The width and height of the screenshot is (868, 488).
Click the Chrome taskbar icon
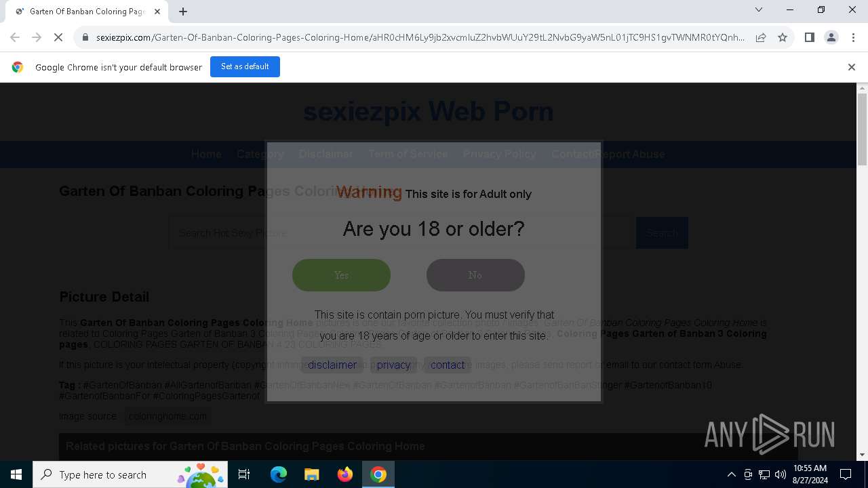point(378,474)
